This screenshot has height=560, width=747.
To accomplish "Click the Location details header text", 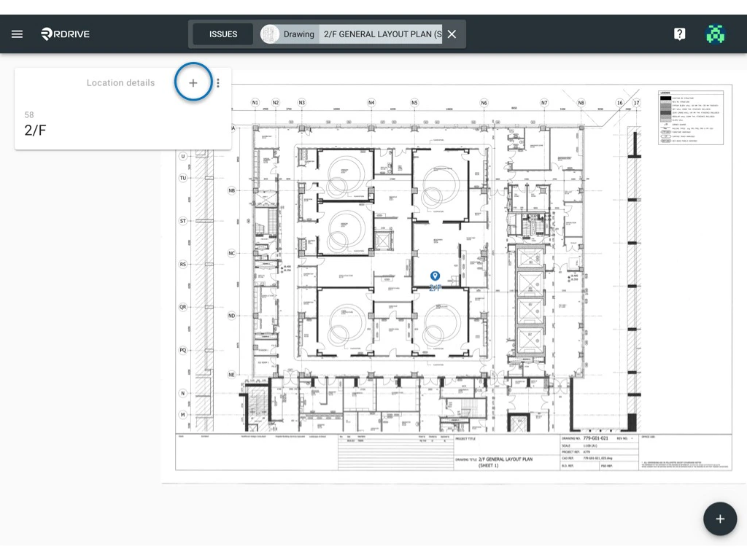I will (120, 82).
